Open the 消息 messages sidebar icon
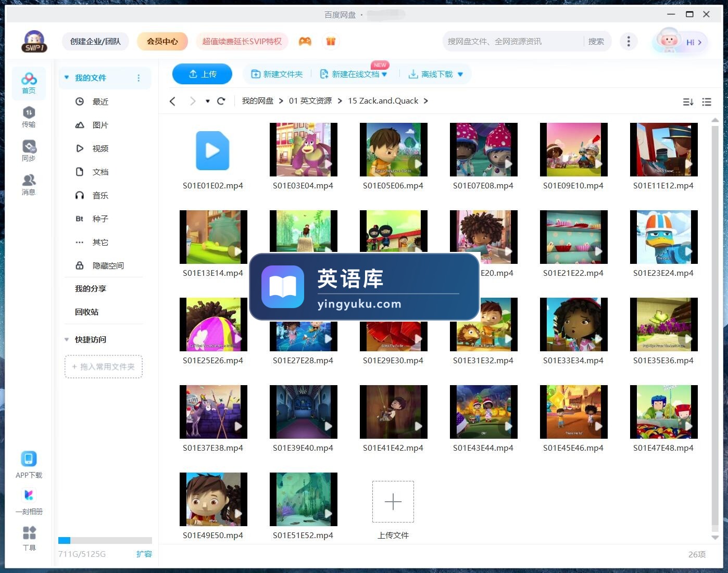728x573 pixels. pos(29,185)
